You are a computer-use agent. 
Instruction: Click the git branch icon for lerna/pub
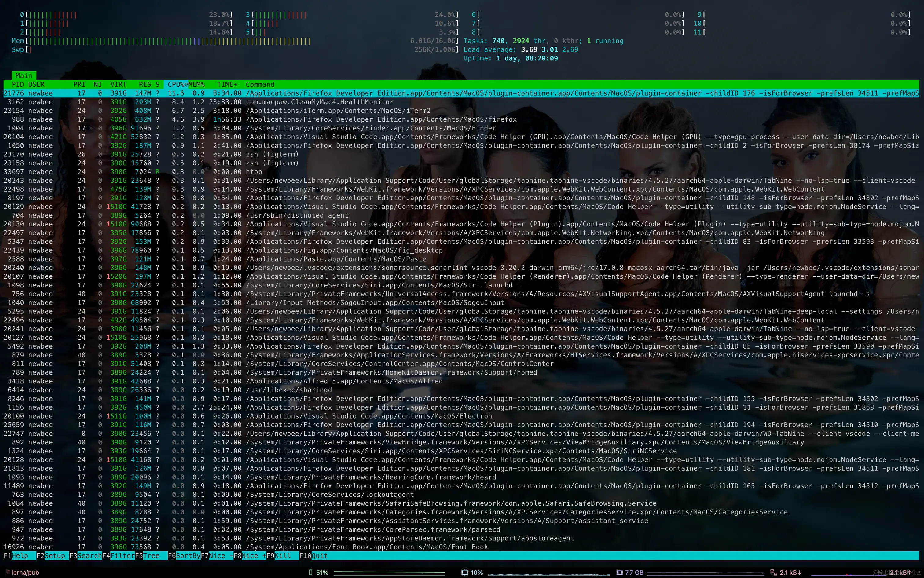pyautogui.click(x=8, y=572)
